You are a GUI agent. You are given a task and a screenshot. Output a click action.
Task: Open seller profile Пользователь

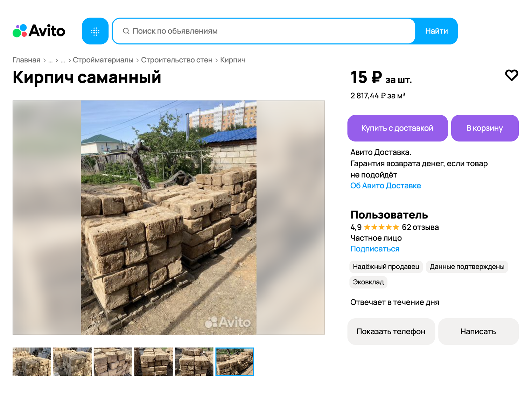(x=389, y=215)
